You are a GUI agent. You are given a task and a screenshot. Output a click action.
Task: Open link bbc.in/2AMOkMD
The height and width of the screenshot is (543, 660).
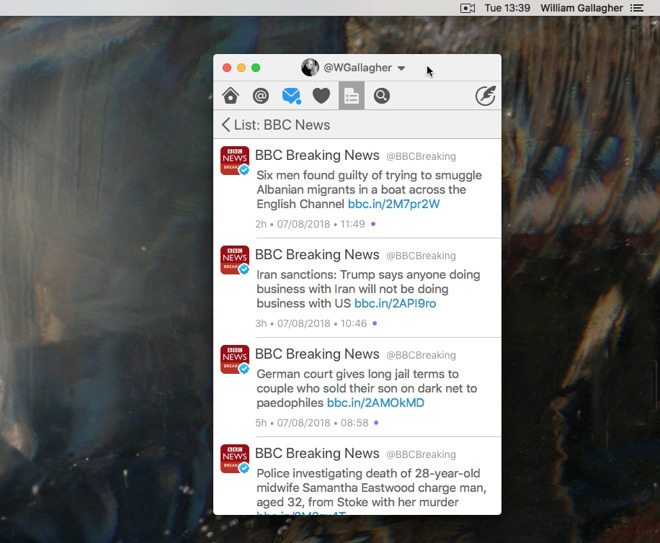(375, 403)
